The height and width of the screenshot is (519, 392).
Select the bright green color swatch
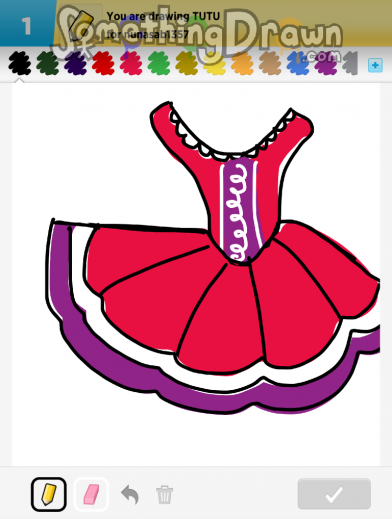[x=159, y=63]
